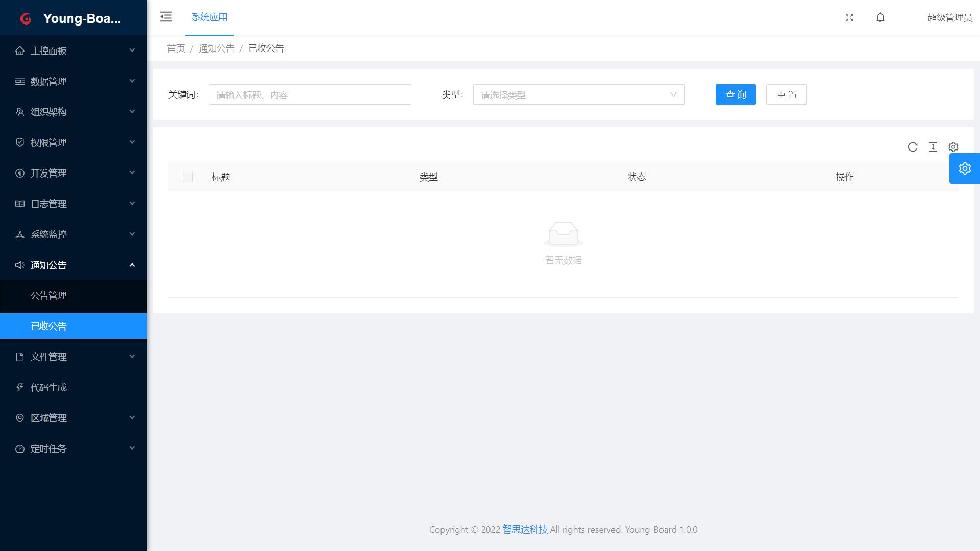Collapse sidebar with the menu fold icon
Screen dimensions: 980x551
(x=166, y=17)
